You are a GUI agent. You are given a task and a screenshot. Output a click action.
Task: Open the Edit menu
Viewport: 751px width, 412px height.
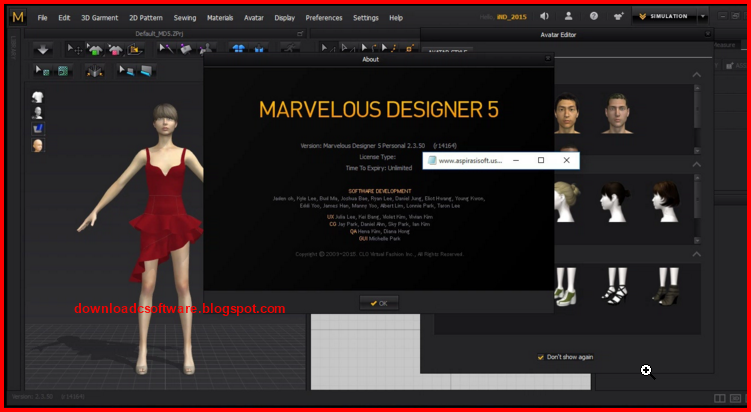[x=64, y=18]
